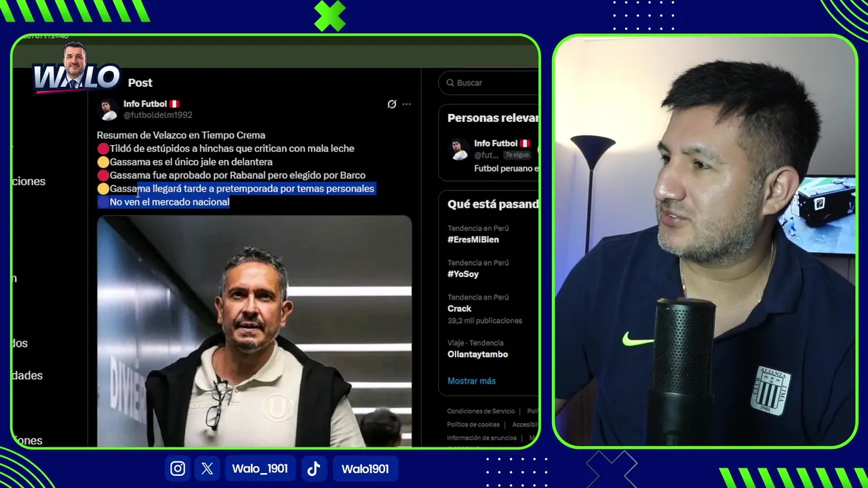Open the Ollantaytambo travel trend
868x488 pixels.
tap(477, 354)
